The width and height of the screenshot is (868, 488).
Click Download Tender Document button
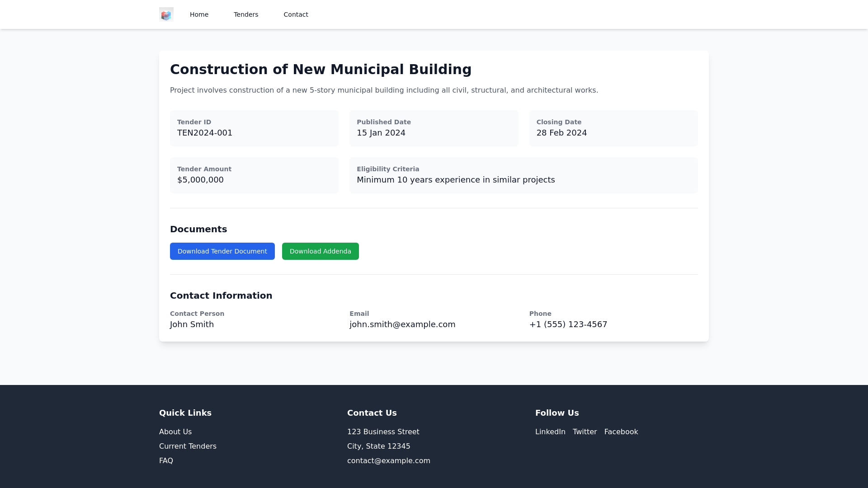coord(222,251)
